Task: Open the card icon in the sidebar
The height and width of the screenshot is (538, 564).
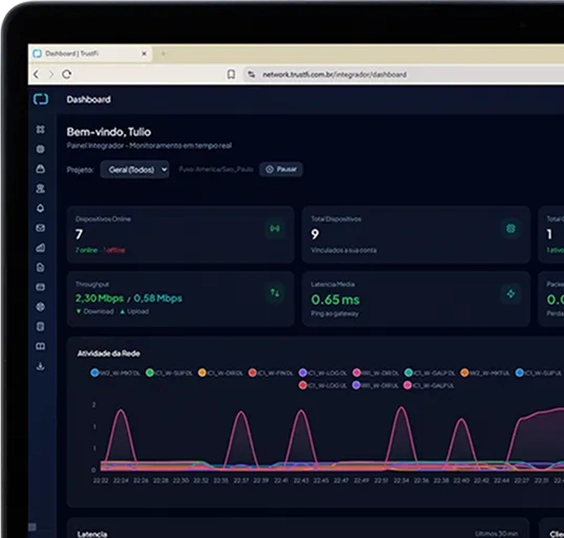Action: [x=41, y=287]
